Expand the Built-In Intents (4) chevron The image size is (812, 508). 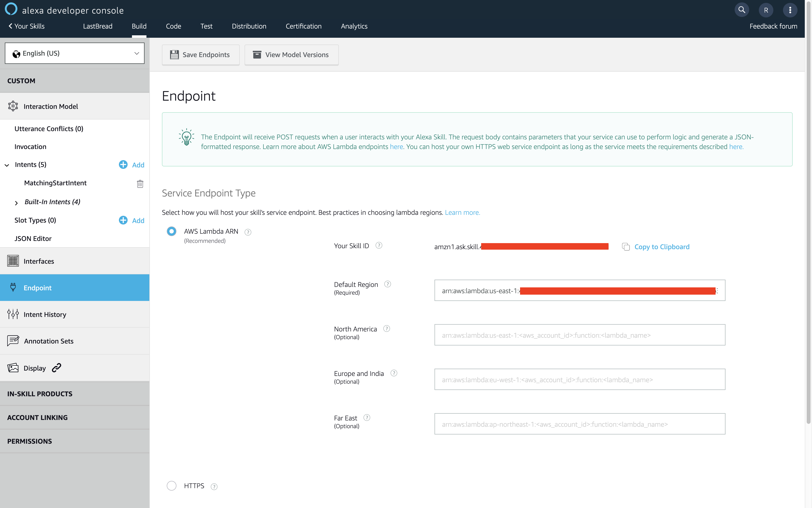[16, 203]
